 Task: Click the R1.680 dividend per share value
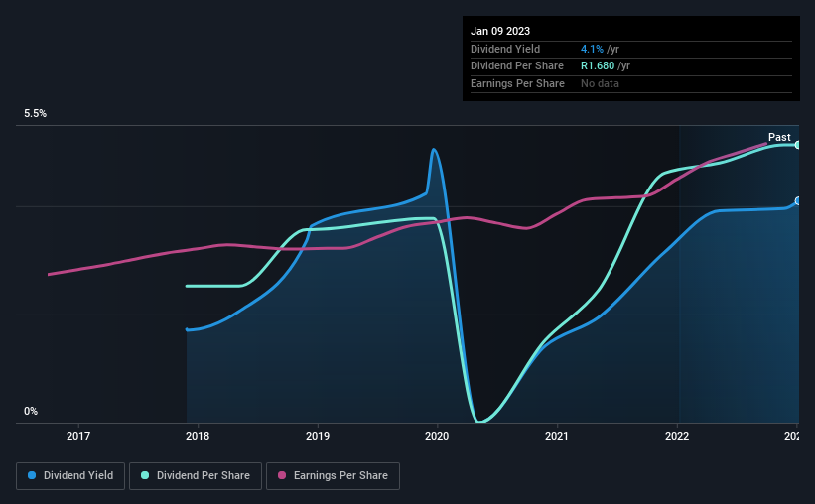point(598,66)
